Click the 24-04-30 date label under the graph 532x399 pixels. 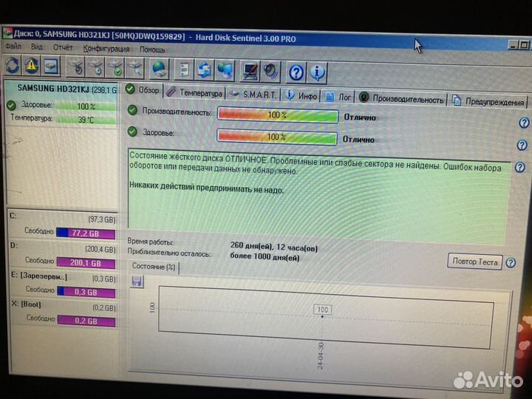pyautogui.click(x=320, y=355)
